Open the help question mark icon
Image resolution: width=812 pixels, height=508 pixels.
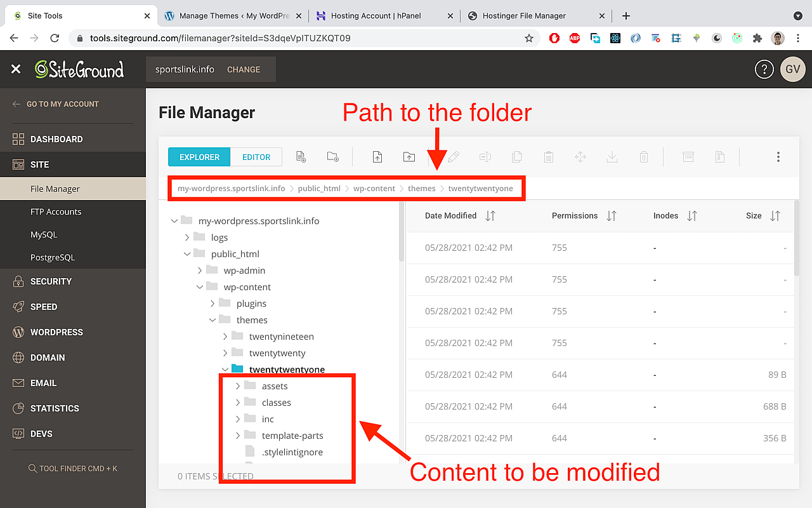pos(764,69)
